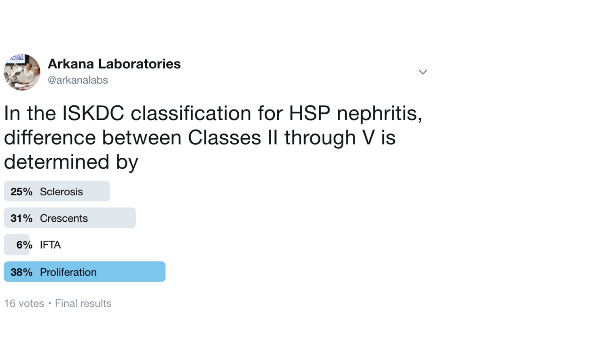
Task: Select the Crescents poll option bar
Action: tap(70, 218)
